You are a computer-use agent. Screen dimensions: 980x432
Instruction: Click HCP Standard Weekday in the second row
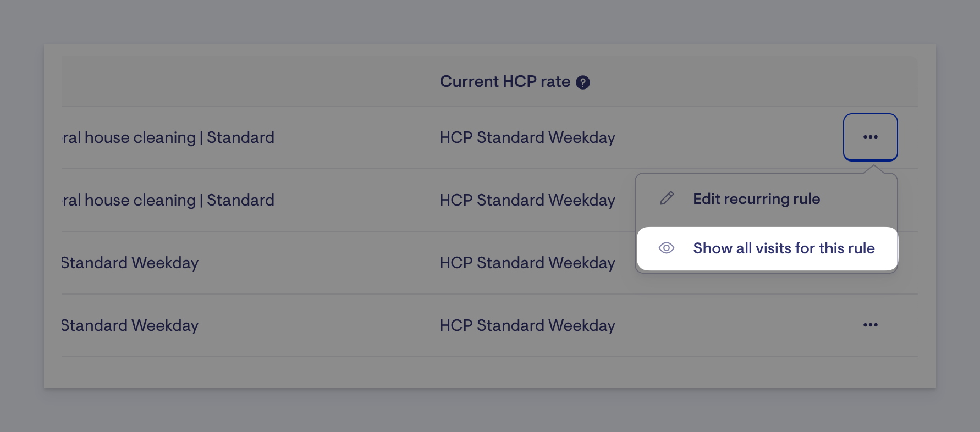(x=527, y=200)
